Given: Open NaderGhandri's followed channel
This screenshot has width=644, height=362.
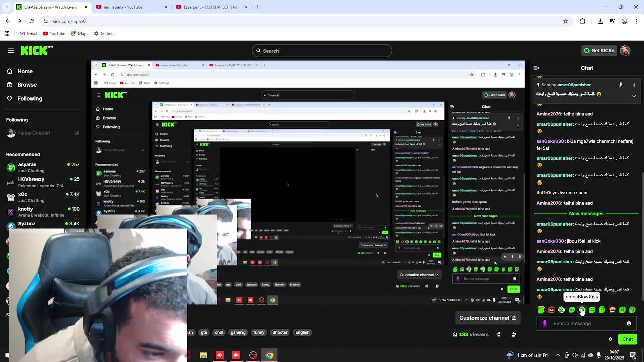Looking at the screenshot, I should coord(43,133).
